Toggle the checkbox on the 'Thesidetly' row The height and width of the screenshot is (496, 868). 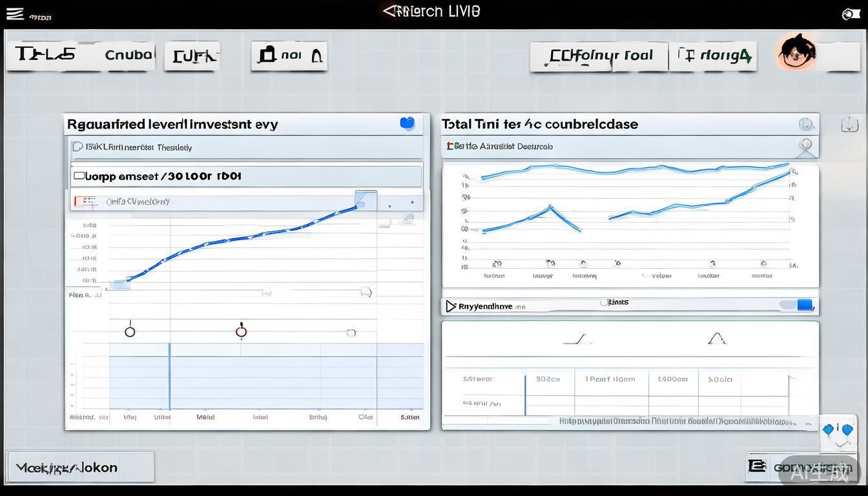pos(77,147)
